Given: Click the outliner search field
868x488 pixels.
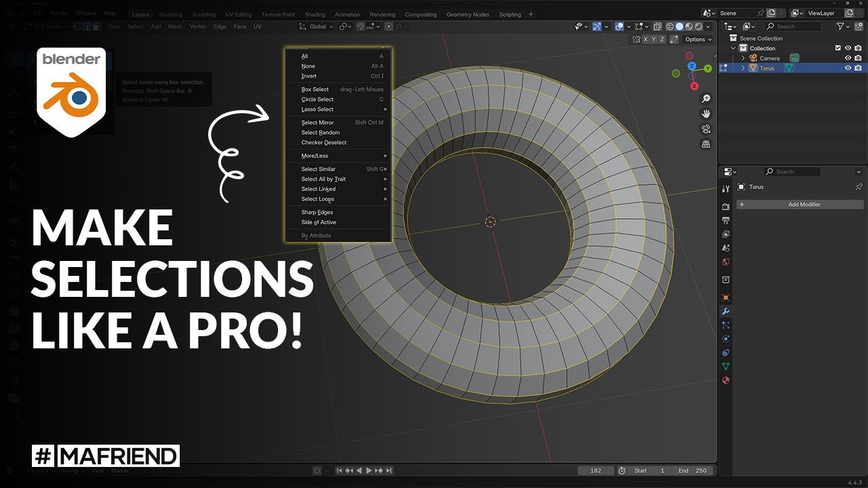Looking at the screenshot, I should pos(793,26).
